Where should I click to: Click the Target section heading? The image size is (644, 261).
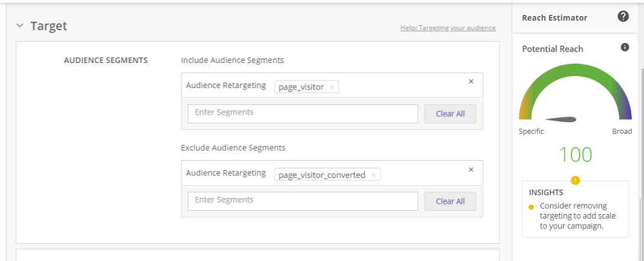tap(49, 26)
